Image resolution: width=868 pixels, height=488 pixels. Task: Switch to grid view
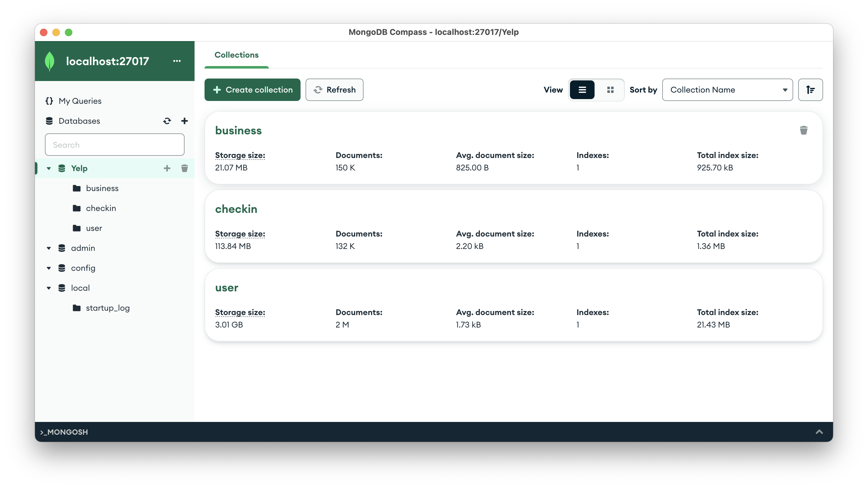coord(610,89)
